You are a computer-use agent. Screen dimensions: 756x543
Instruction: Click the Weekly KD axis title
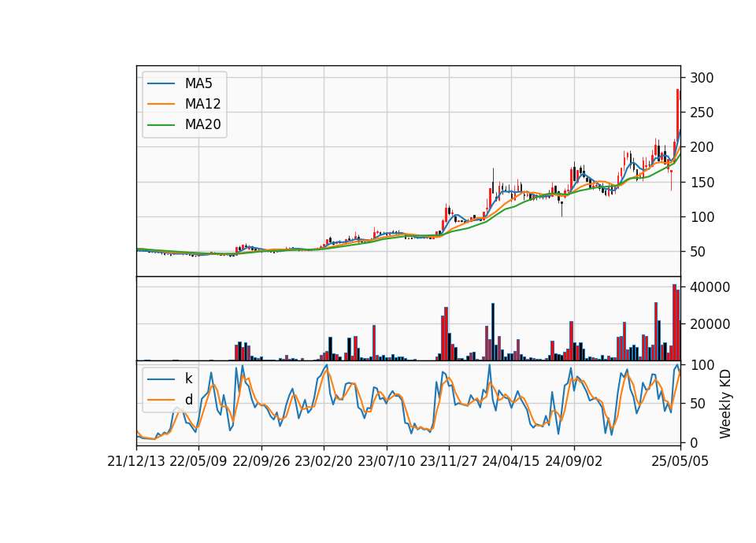(724, 404)
